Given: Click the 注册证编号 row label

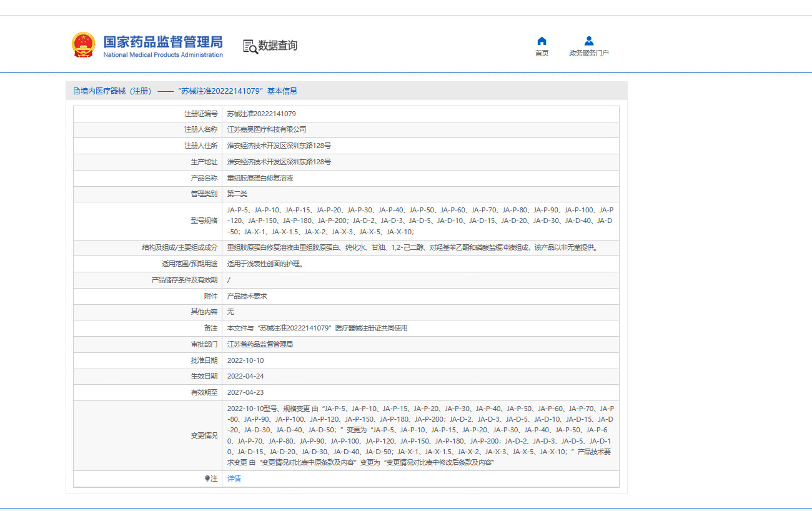Looking at the screenshot, I should click(x=201, y=114).
